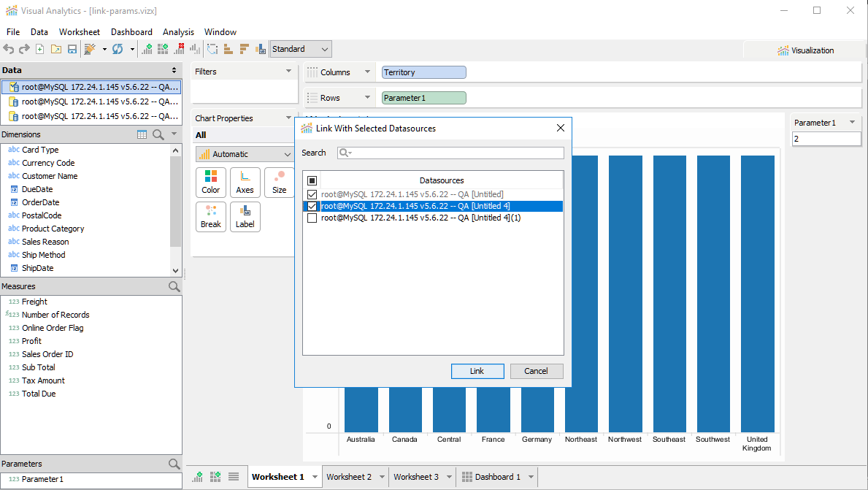Save the workbook with the floppy icon
This screenshot has height=490, width=868.
[x=72, y=49]
